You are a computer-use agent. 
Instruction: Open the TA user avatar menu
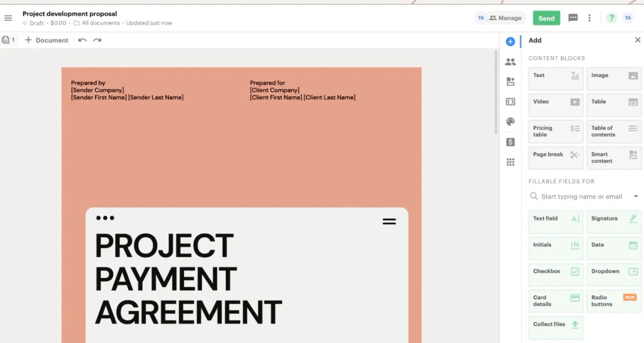(628, 18)
